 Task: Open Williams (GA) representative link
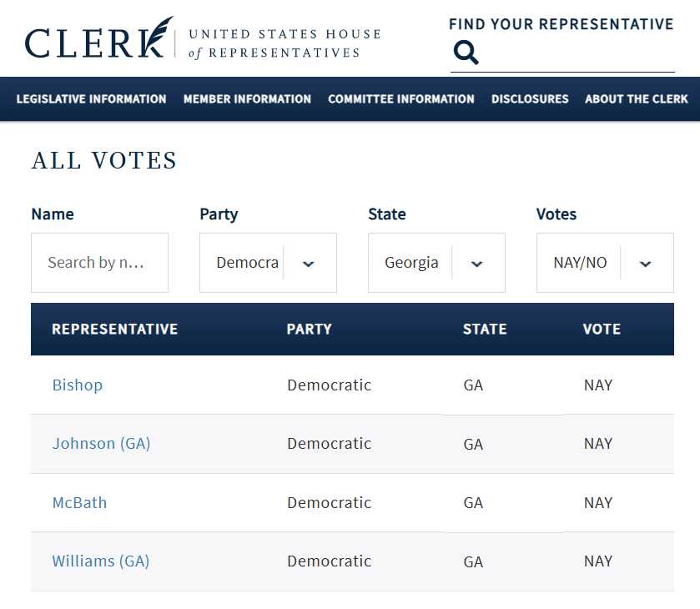(x=101, y=561)
